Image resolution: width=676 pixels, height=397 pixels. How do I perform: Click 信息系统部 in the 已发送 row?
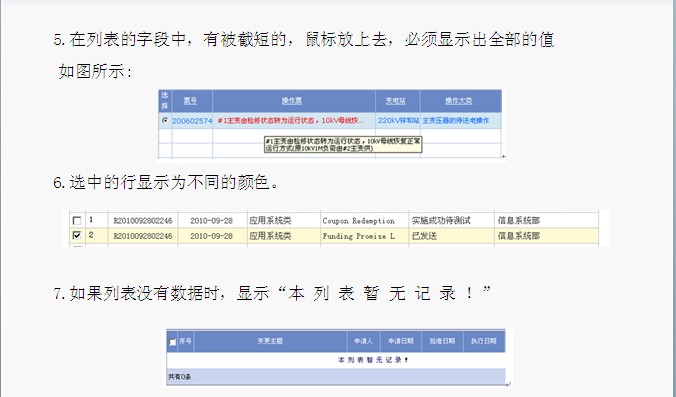pos(519,236)
